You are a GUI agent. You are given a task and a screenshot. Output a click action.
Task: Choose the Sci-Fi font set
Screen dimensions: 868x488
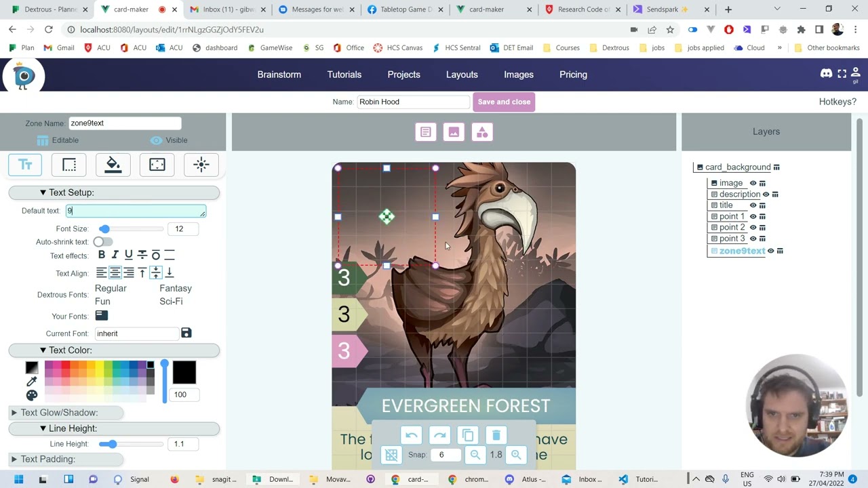point(171,302)
